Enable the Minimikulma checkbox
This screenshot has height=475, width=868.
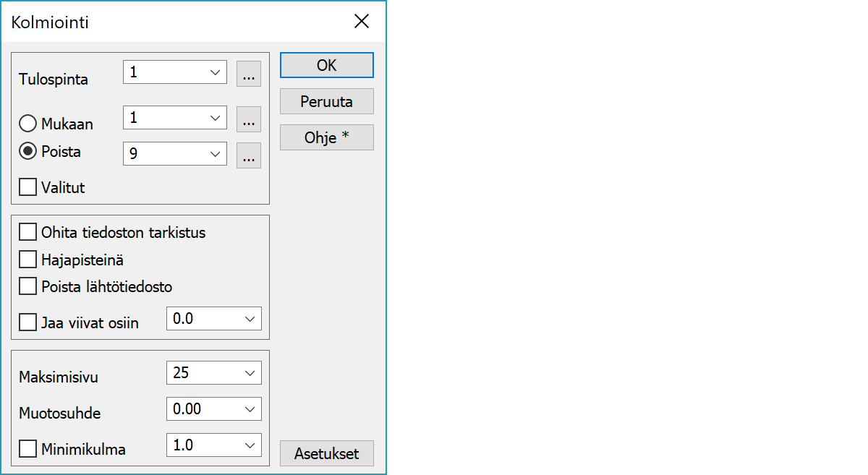point(28,449)
